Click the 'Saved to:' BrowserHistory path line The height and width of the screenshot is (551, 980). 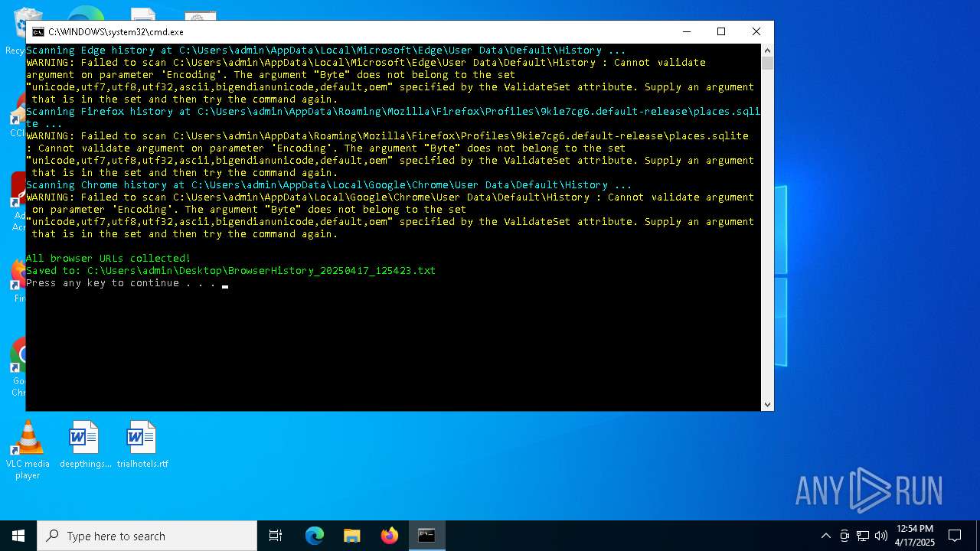tap(230, 271)
